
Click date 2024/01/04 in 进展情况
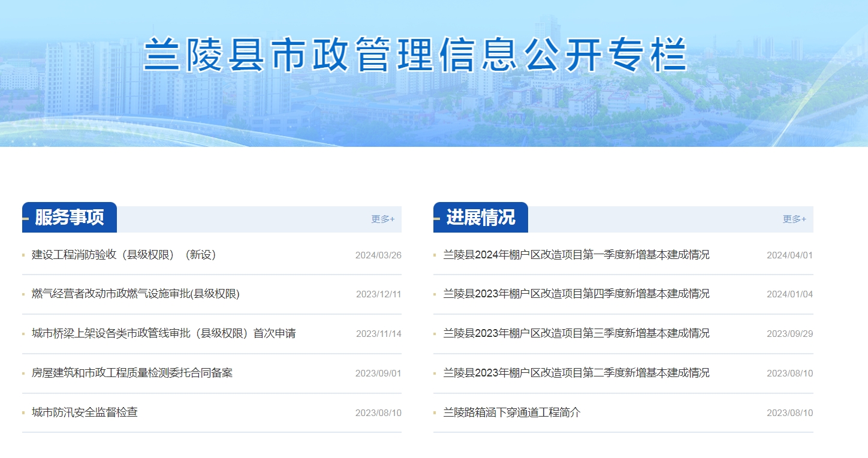[790, 294]
